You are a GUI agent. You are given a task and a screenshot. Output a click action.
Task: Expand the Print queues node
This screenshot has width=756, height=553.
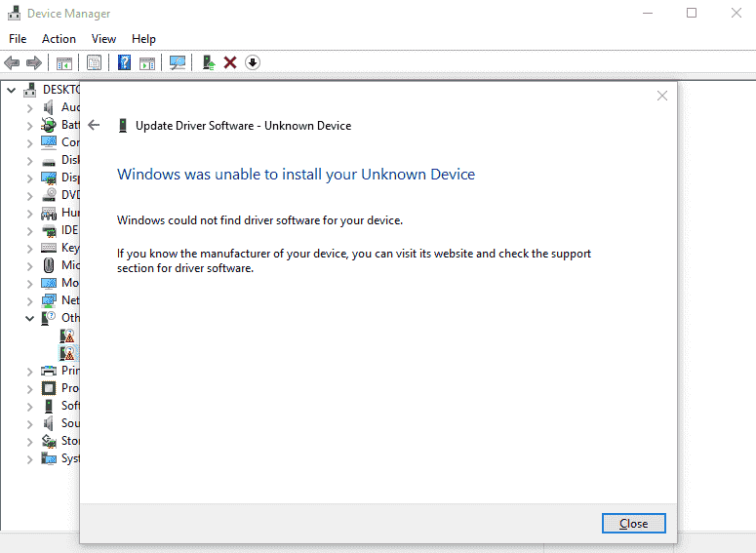click(30, 372)
